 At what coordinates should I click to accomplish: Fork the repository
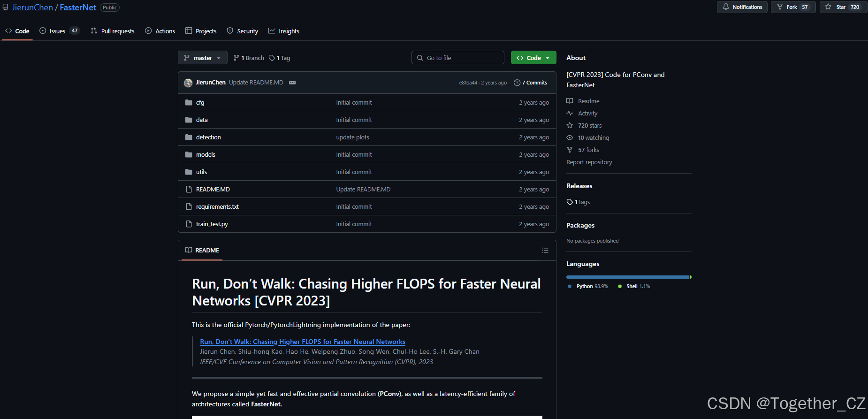[x=793, y=7]
